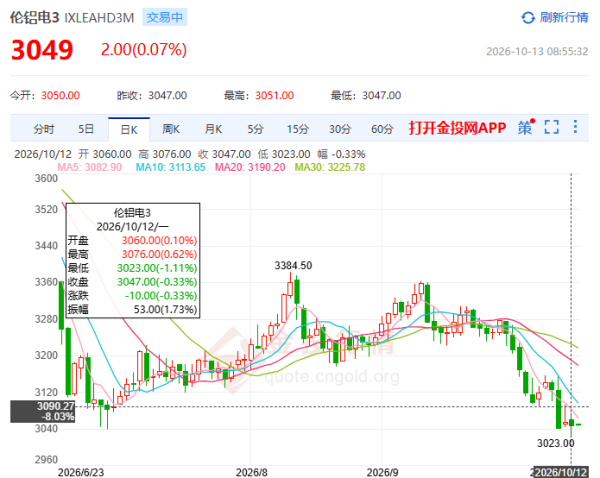The height and width of the screenshot is (478, 600).
Task: Click the MA30: 3225.78 indicator label
Action: click(330, 168)
